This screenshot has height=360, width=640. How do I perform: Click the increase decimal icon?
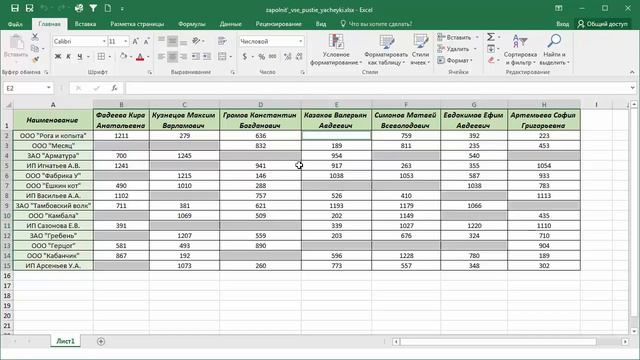click(288, 56)
